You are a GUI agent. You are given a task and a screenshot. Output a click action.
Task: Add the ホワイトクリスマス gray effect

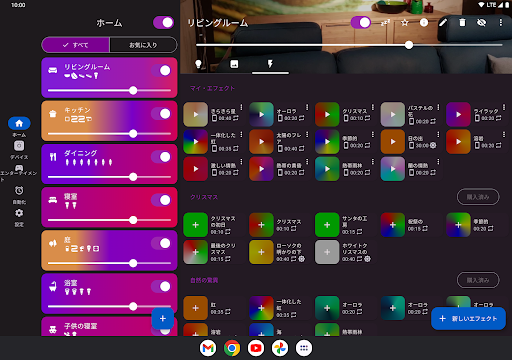[327, 252]
